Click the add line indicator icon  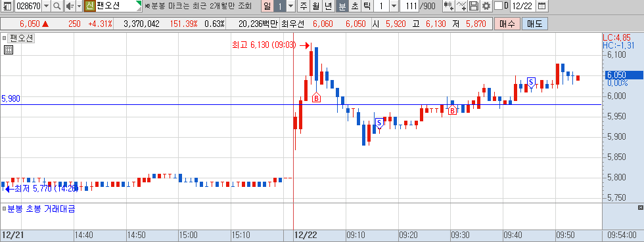coord(461,6)
